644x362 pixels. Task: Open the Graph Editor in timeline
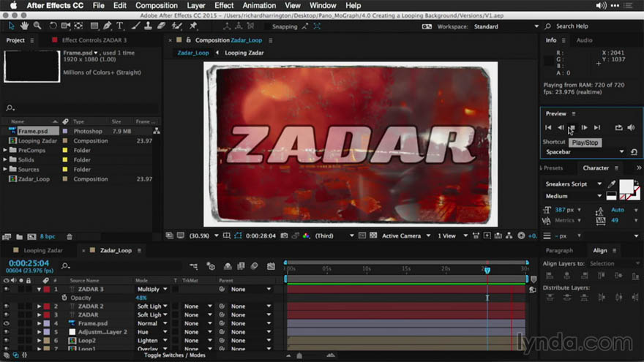click(x=271, y=266)
